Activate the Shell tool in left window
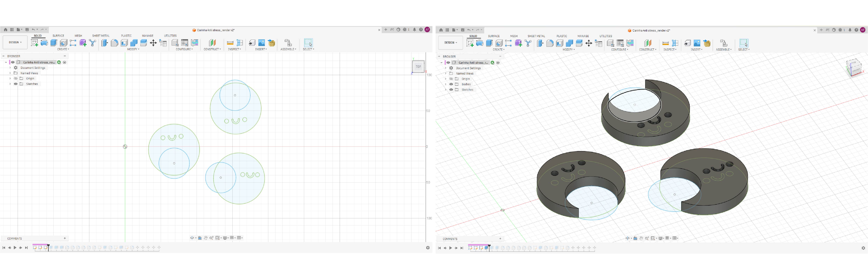 [x=124, y=43]
